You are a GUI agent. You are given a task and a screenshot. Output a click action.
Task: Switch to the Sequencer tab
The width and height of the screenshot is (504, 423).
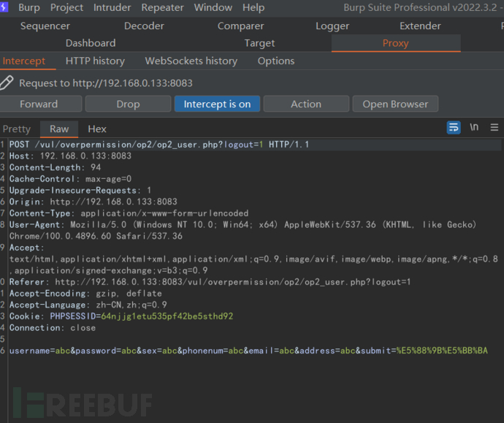tap(45, 26)
